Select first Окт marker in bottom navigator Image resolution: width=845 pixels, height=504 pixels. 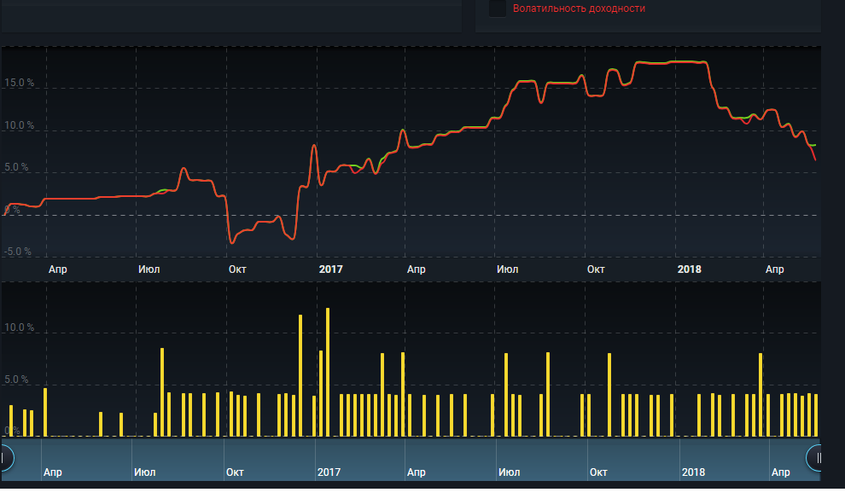pos(235,472)
